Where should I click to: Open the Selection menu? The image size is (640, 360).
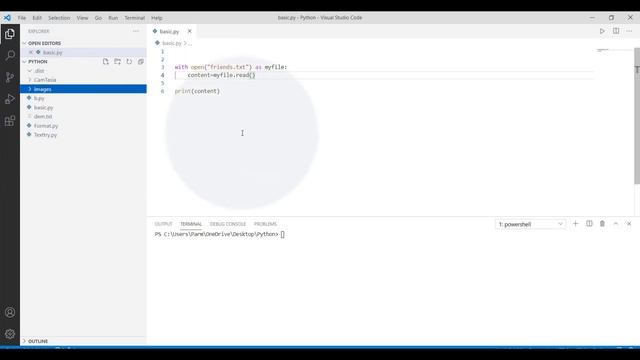[59, 18]
